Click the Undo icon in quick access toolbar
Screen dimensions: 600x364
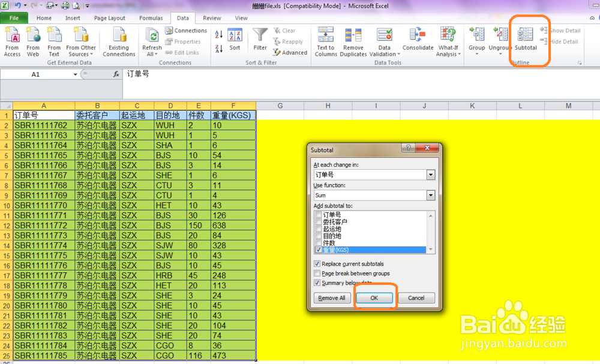coord(17,5)
